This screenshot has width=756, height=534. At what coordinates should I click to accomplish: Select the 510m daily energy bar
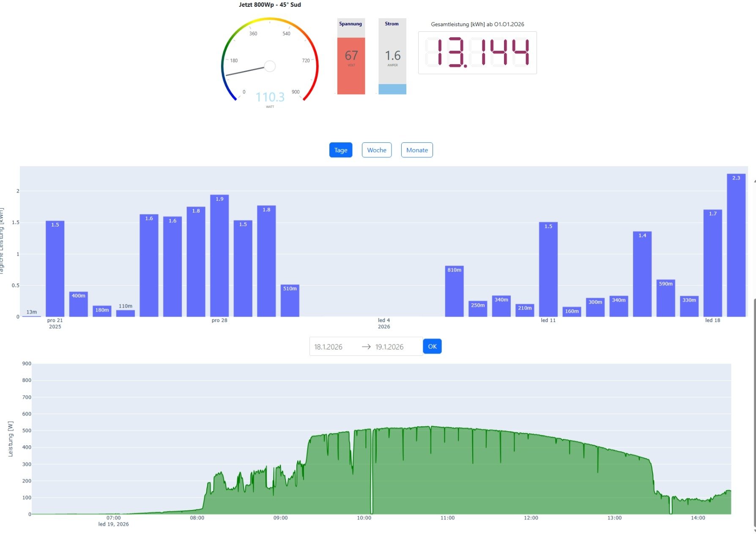290,300
